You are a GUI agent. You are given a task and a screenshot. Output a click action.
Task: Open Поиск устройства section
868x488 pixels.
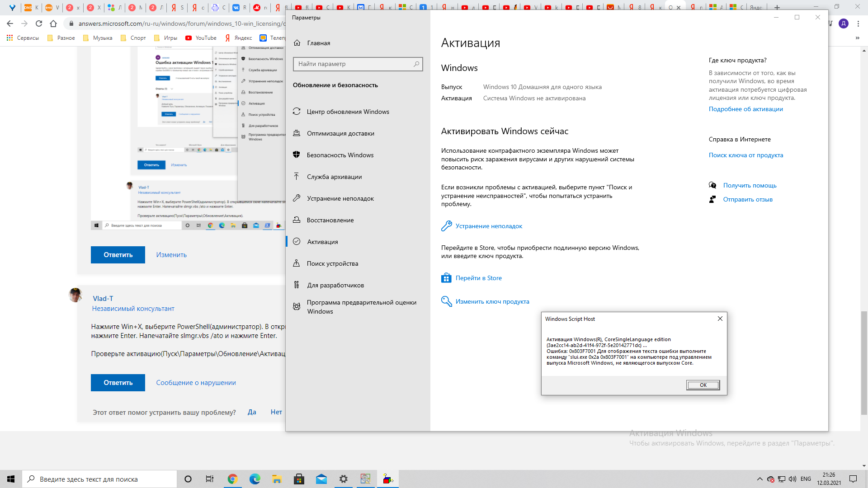(332, 263)
